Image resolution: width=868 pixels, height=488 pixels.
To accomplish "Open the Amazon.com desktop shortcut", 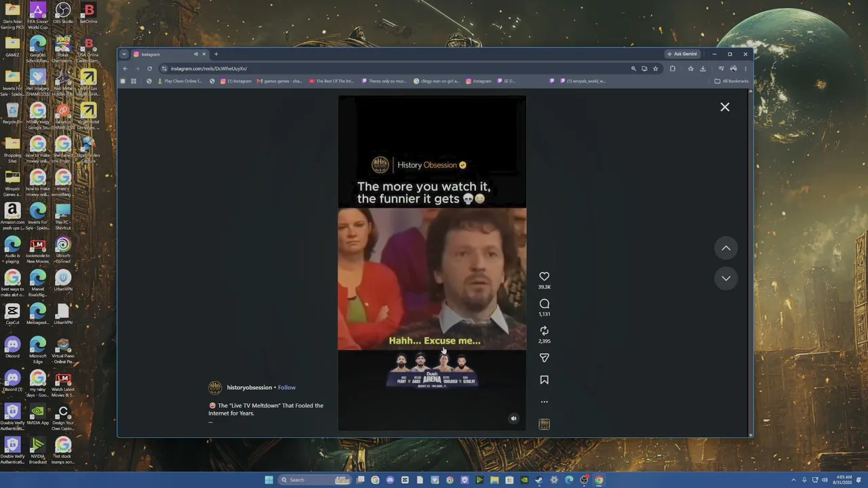I will (x=12, y=217).
